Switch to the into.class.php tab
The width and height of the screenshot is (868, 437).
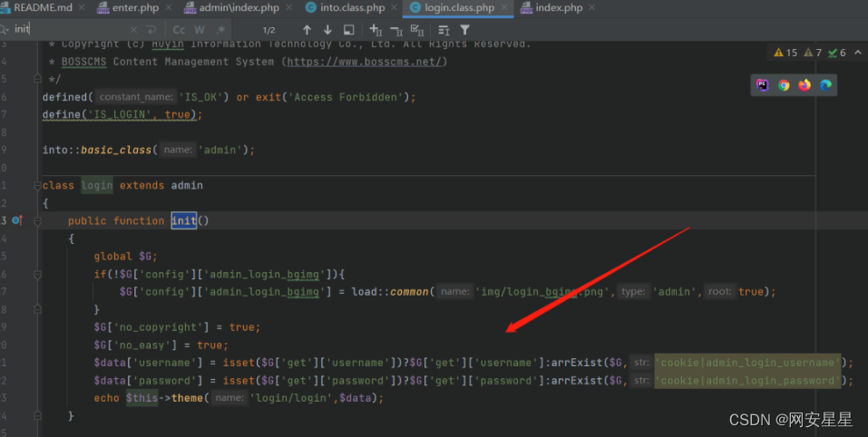352,8
